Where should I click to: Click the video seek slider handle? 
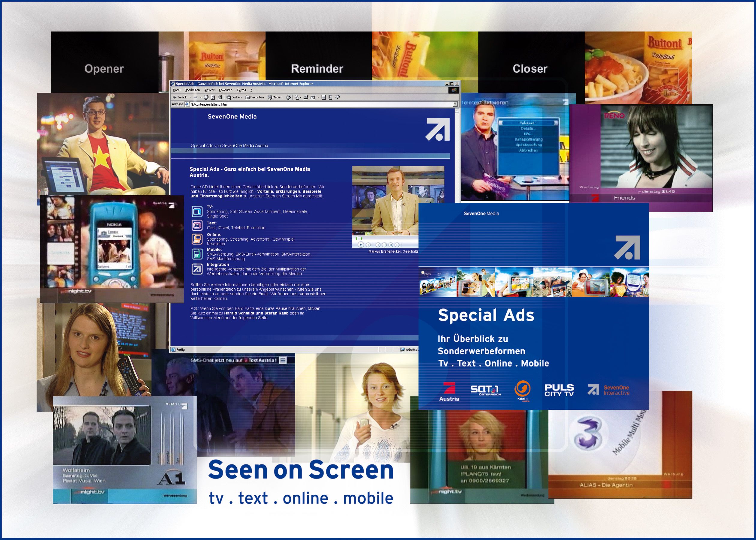tap(359, 238)
